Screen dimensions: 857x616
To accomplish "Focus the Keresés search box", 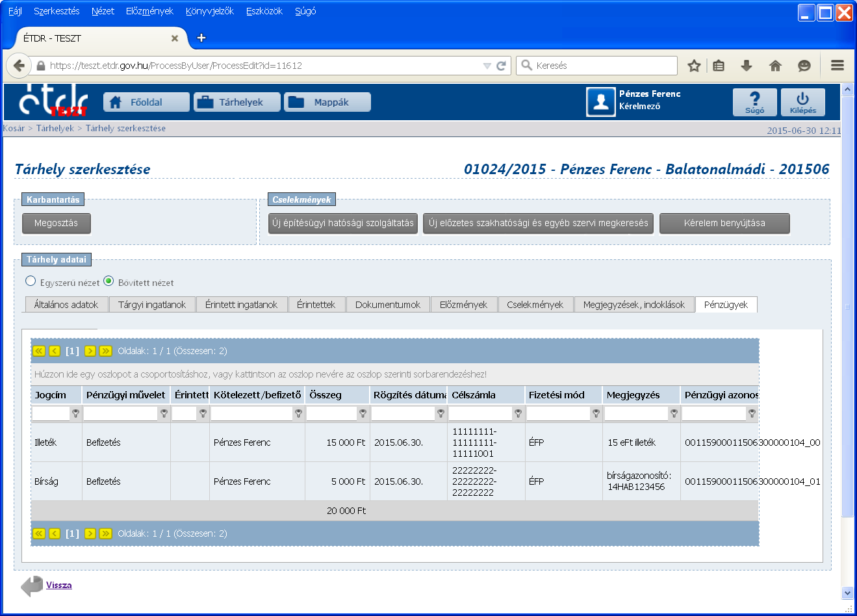I will [596, 66].
